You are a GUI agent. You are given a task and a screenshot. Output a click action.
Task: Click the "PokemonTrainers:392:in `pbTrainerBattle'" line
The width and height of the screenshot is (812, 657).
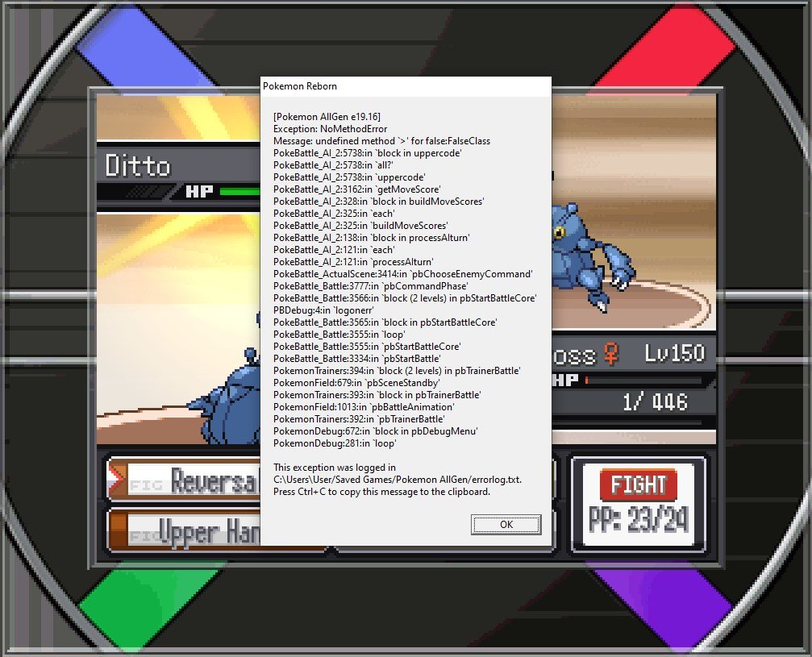point(359,419)
